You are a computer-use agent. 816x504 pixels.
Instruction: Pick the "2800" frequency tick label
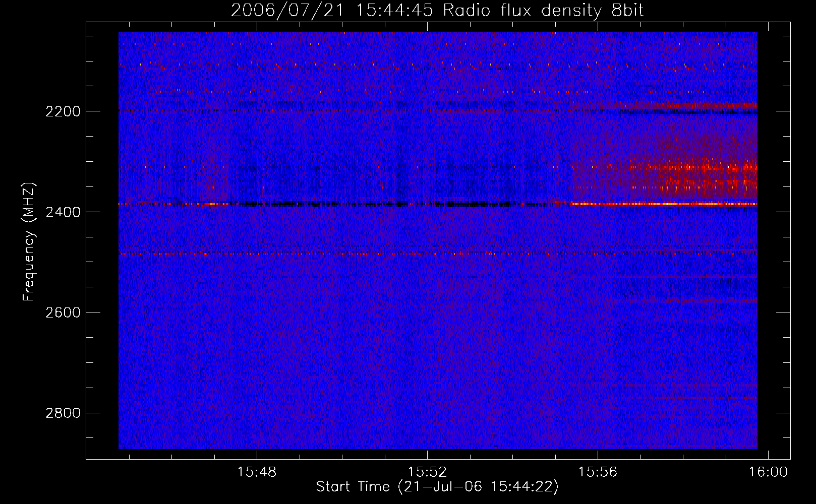pos(63,413)
